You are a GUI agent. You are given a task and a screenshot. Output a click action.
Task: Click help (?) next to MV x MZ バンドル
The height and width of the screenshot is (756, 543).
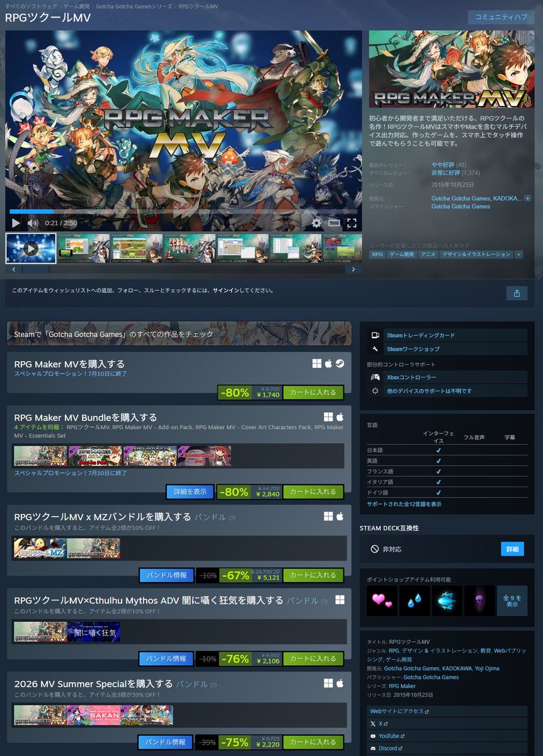coord(231,517)
